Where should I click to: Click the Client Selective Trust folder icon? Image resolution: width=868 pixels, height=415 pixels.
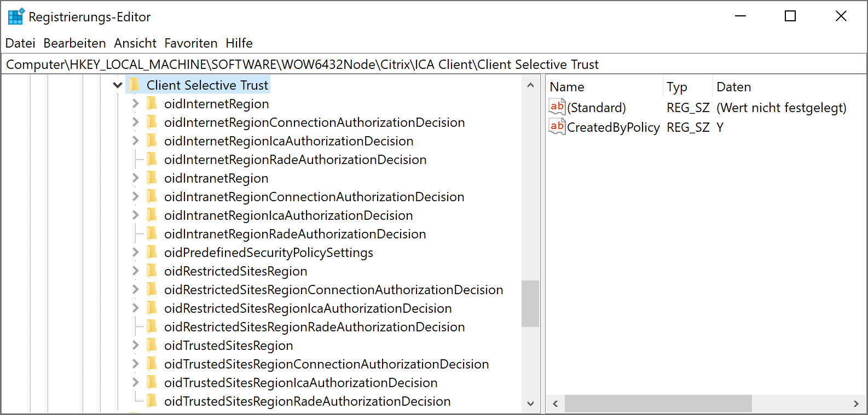(x=134, y=85)
